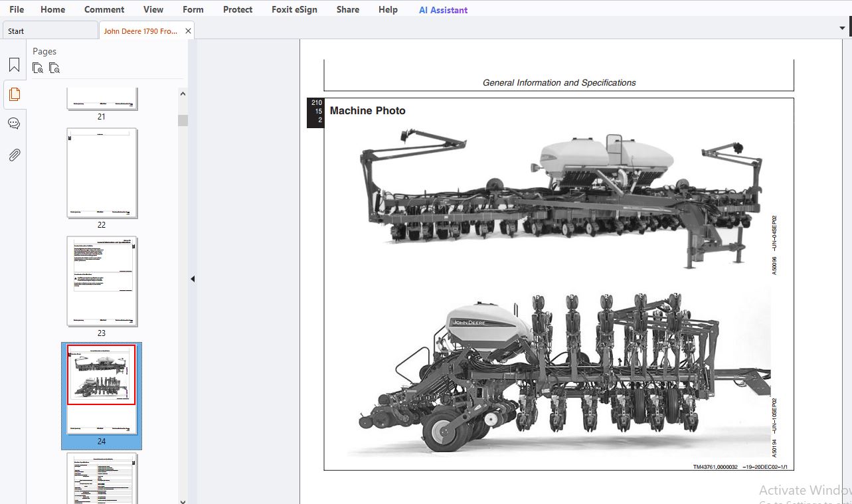Click the reduce page thumbnails icon
Screen dimensions: 852x504
pos(54,68)
